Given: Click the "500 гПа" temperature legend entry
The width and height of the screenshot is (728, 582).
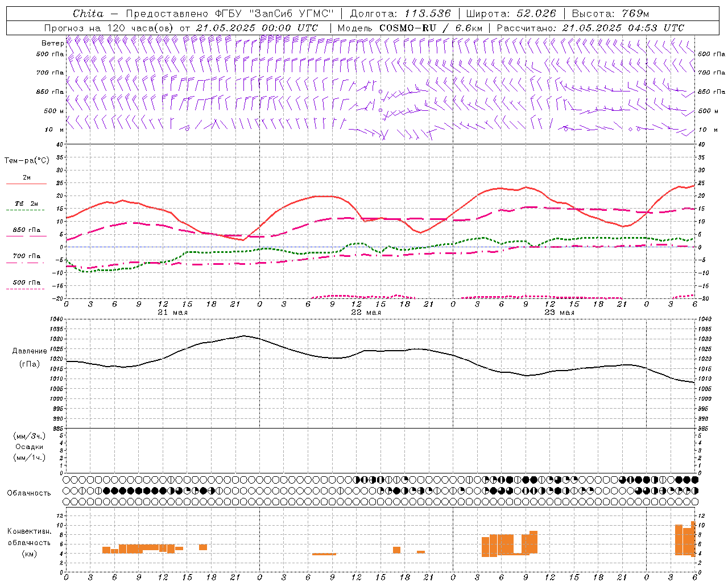Looking at the screenshot, I should (x=26, y=282).
